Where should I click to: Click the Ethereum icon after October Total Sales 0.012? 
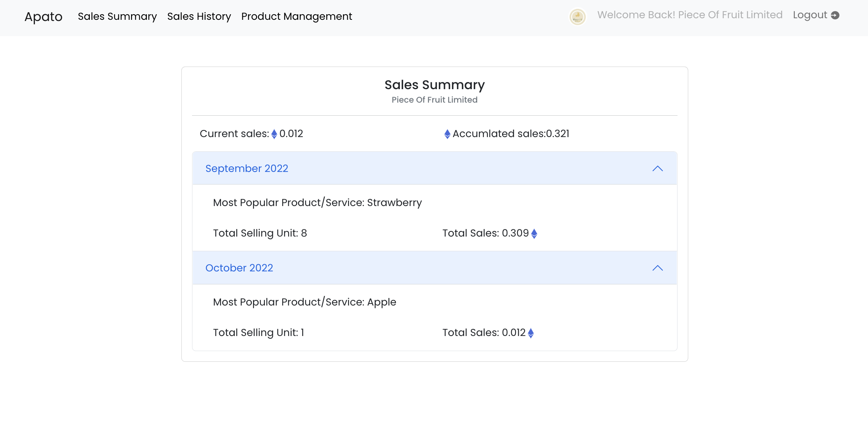[x=531, y=333]
